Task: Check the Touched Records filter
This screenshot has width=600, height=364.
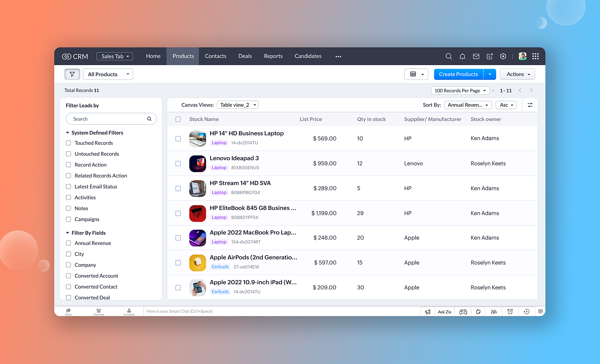Action: pos(69,143)
